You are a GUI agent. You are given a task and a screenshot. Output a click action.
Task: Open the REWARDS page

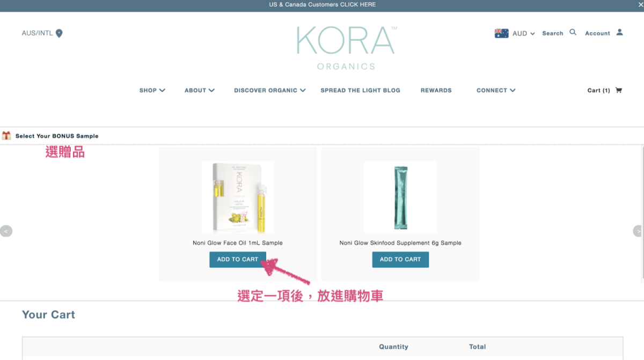point(436,90)
